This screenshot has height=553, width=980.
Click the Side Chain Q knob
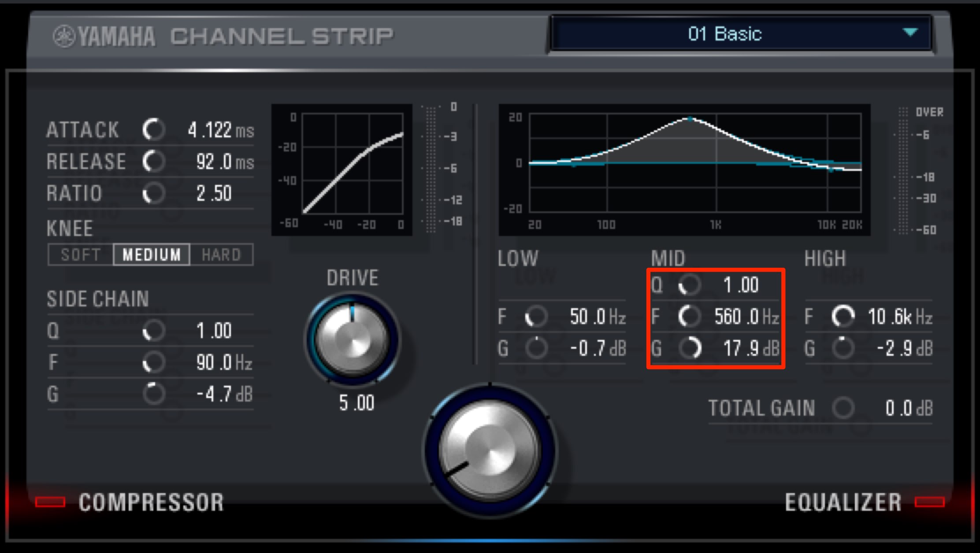tap(154, 330)
